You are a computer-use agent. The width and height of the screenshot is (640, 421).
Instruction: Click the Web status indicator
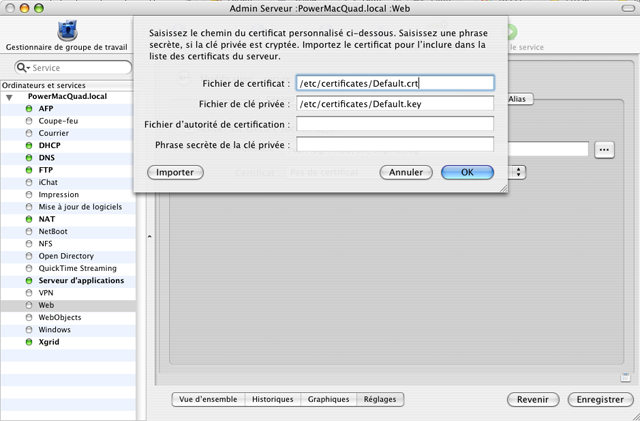coord(29,305)
